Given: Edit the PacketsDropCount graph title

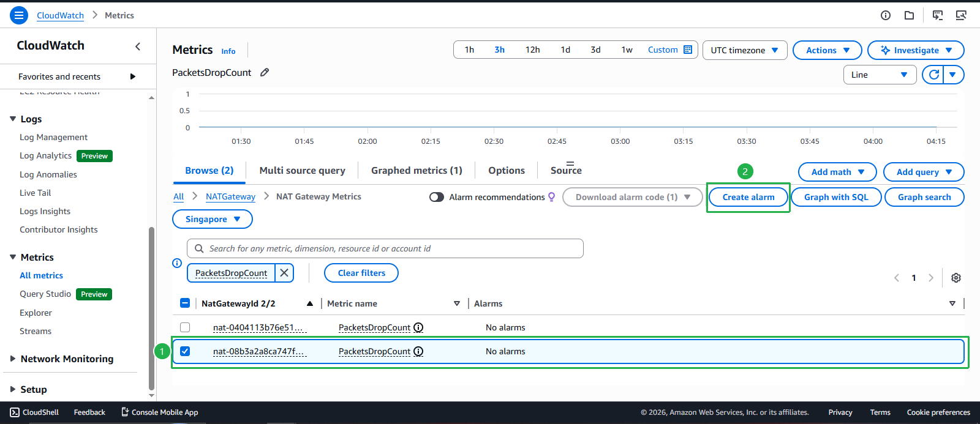Looking at the screenshot, I should (265, 72).
